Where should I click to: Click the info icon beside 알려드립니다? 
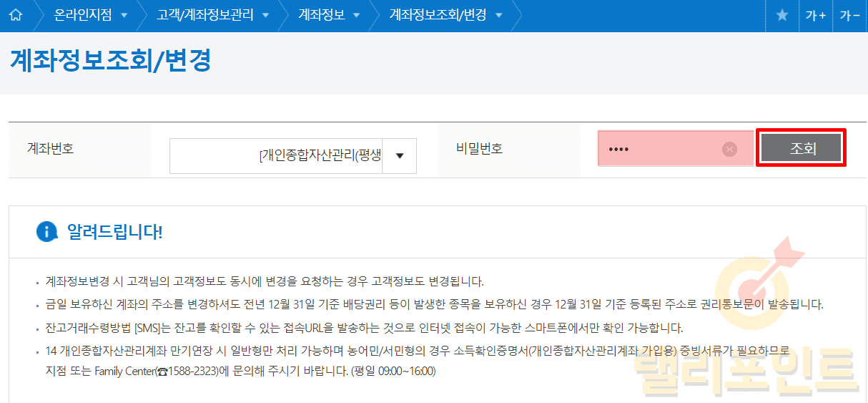coord(46,231)
